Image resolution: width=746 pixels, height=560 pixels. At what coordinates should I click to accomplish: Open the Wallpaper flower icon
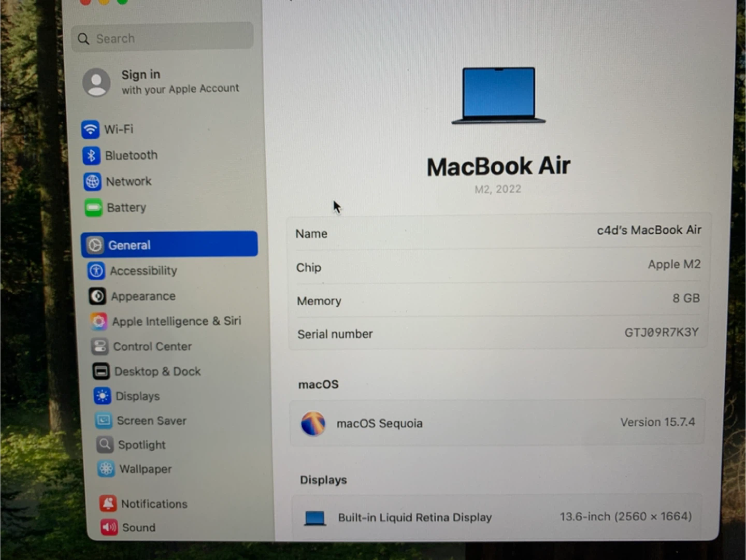(106, 469)
